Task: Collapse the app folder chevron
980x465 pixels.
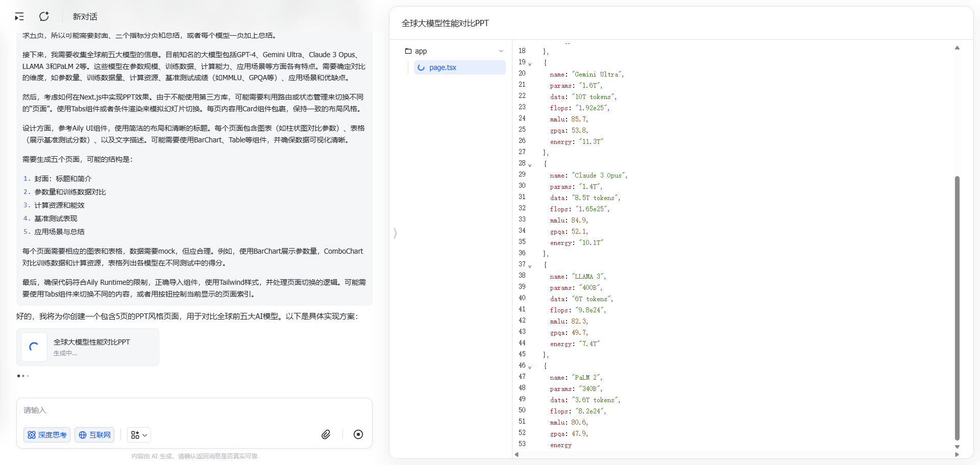Action: [501, 51]
